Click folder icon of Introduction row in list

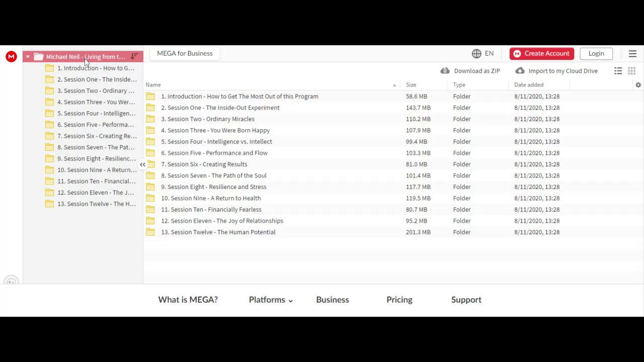(150, 96)
